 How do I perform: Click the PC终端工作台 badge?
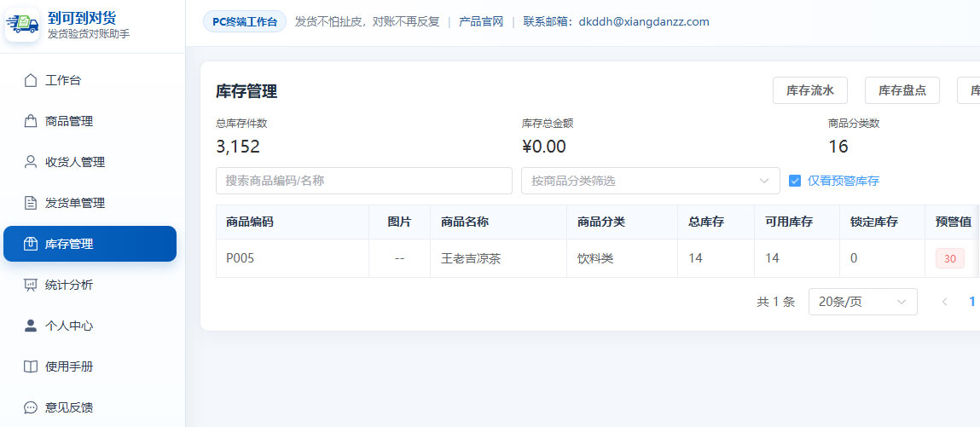[x=245, y=22]
